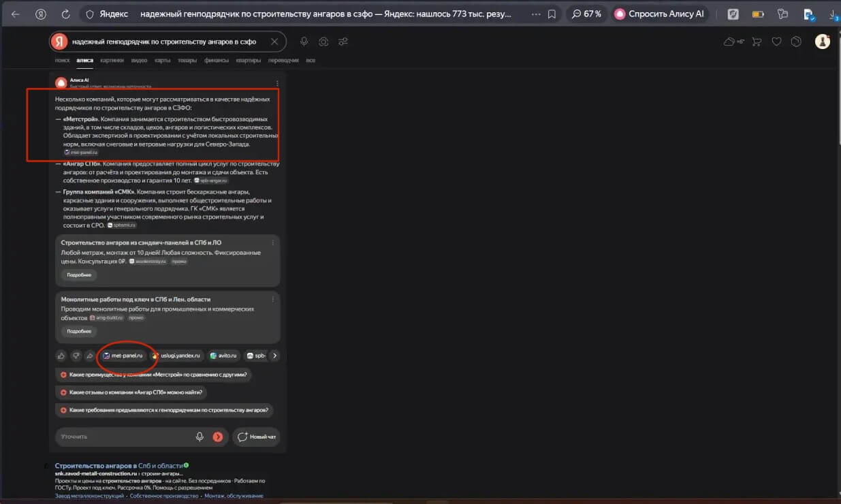Viewport: 841px width, 504px height.
Task: Open the three-dots menu in the address bar
Action: click(535, 14)
